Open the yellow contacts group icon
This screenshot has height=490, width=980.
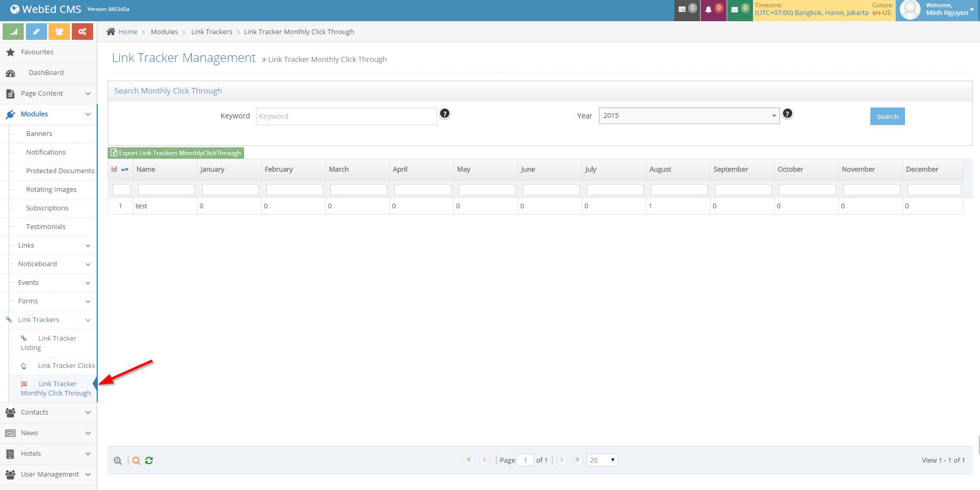pos(59,32)
